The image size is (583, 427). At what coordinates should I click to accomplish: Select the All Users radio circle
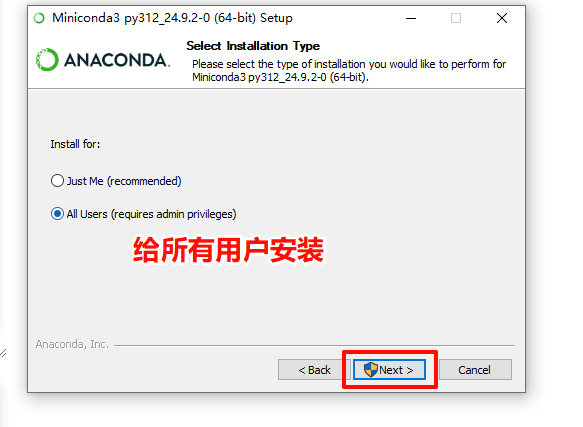57,214
